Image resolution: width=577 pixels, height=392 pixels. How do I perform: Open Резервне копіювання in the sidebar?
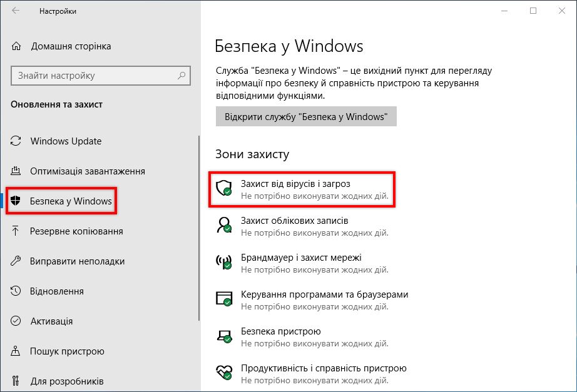coord(76,231)
